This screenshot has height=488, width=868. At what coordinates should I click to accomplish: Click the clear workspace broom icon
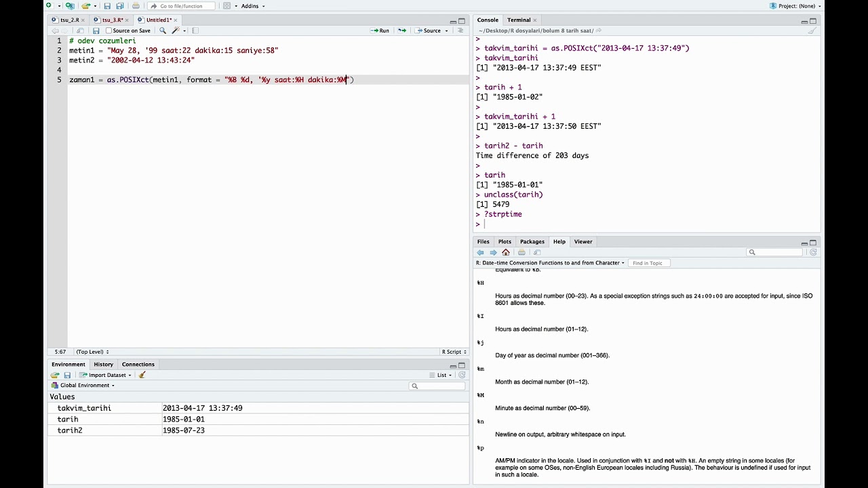(x=142, y=375)
